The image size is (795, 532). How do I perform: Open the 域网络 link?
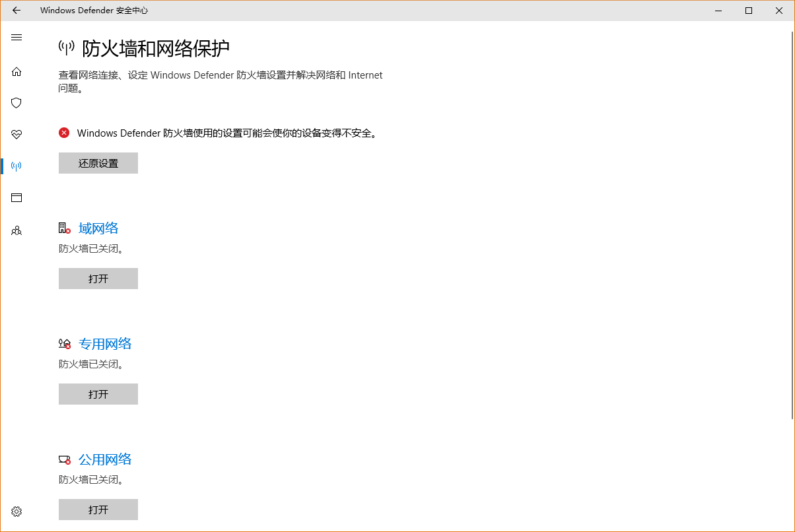point(98,228)
